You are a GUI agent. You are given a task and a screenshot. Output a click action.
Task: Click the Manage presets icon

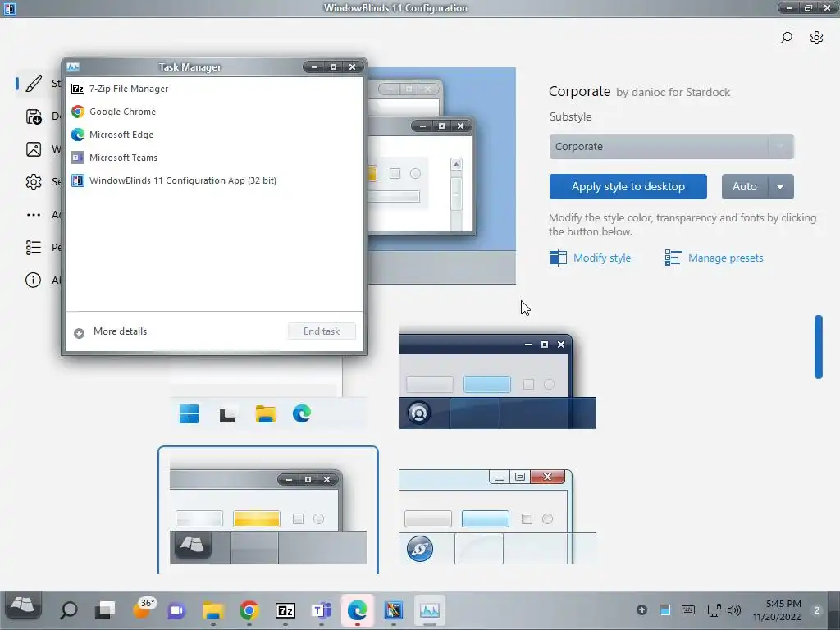(673, 258)
